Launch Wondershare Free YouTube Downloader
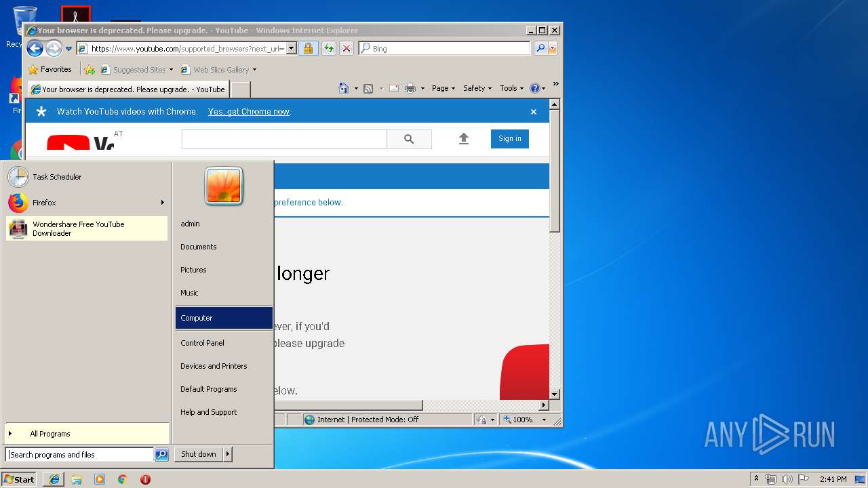868x488 pixels. click(86, 228)
